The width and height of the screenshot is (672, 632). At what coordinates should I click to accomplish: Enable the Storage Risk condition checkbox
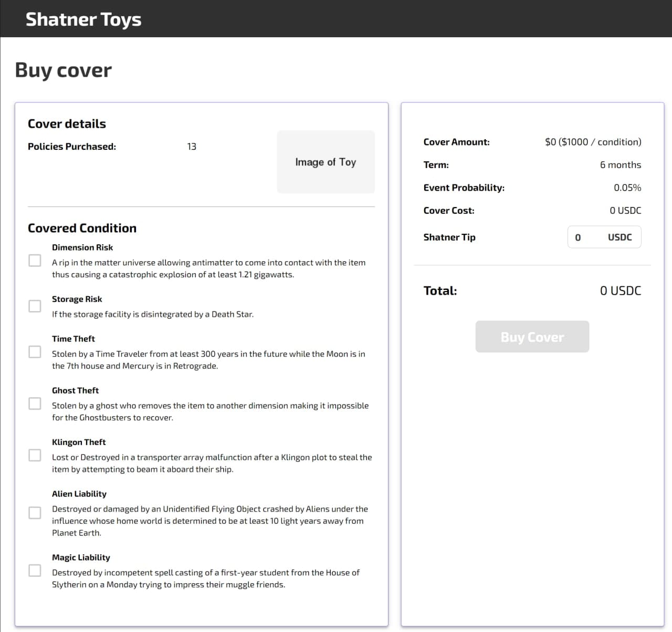[x=35, y=306]
